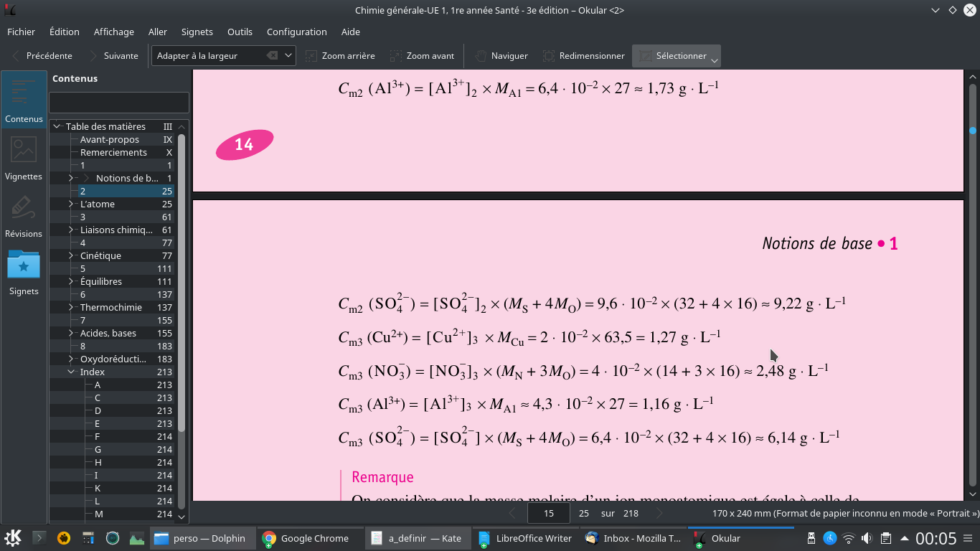Collapse the Index tree node
The width and height of the screenshot is (980, 551).
[71, 372]
